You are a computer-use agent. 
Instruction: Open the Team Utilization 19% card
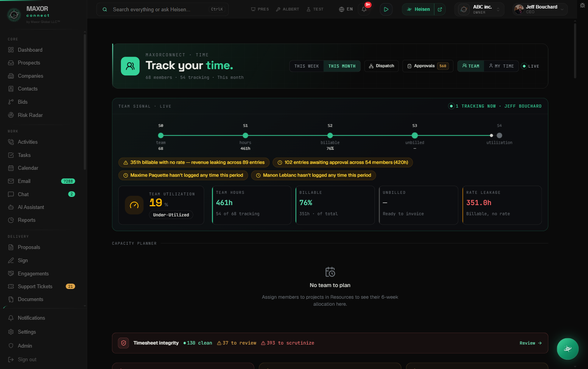(161, 205)
